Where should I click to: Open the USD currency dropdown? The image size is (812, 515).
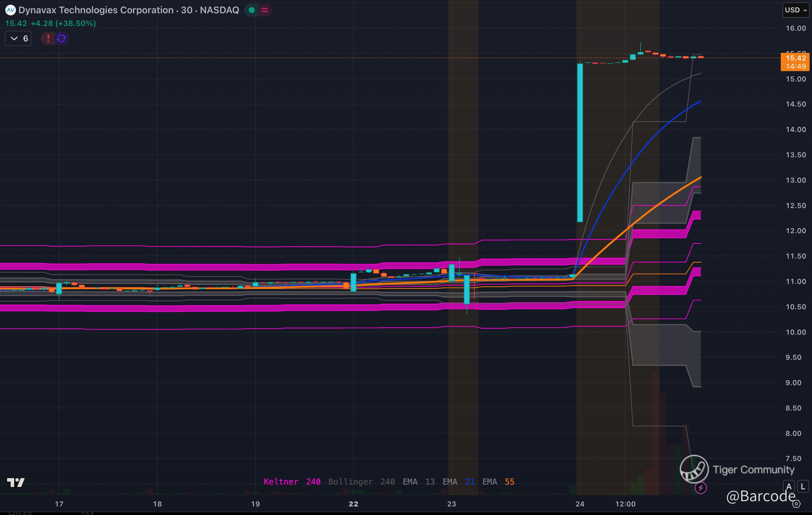pyautogui.click(x=796, y=10)
